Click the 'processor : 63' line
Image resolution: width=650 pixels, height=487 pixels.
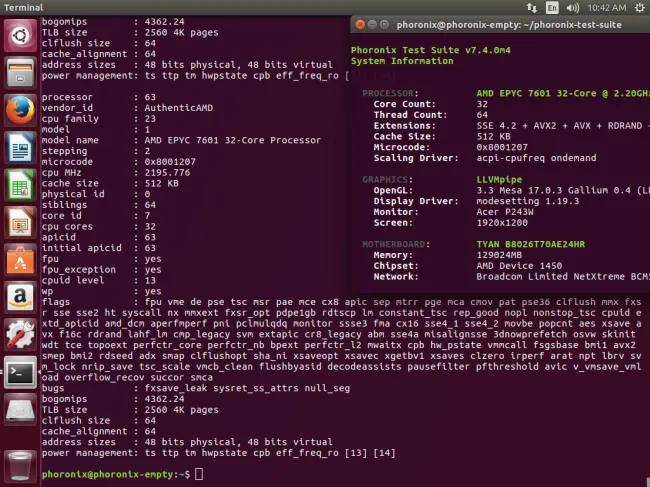coord(99,97)
